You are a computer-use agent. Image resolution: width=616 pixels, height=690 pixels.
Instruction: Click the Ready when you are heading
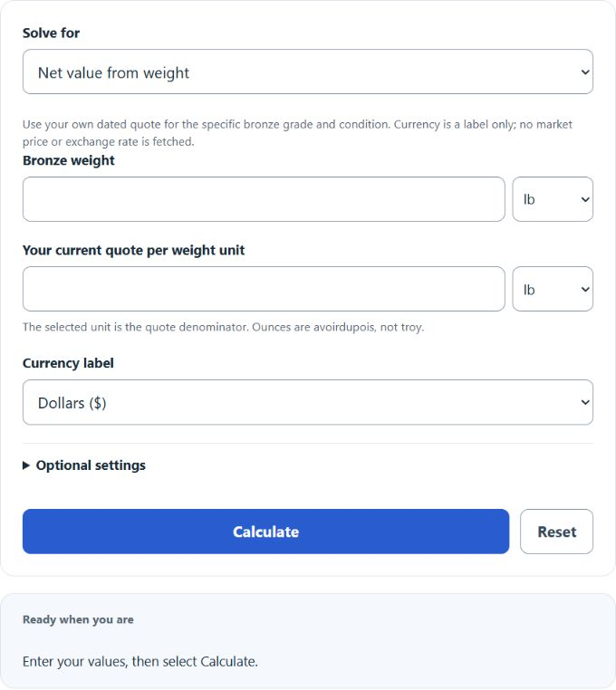[x=78, y=619]
